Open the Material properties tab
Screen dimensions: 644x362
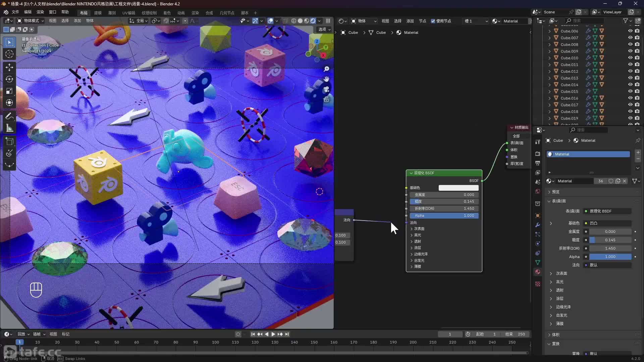coord(538,272)
